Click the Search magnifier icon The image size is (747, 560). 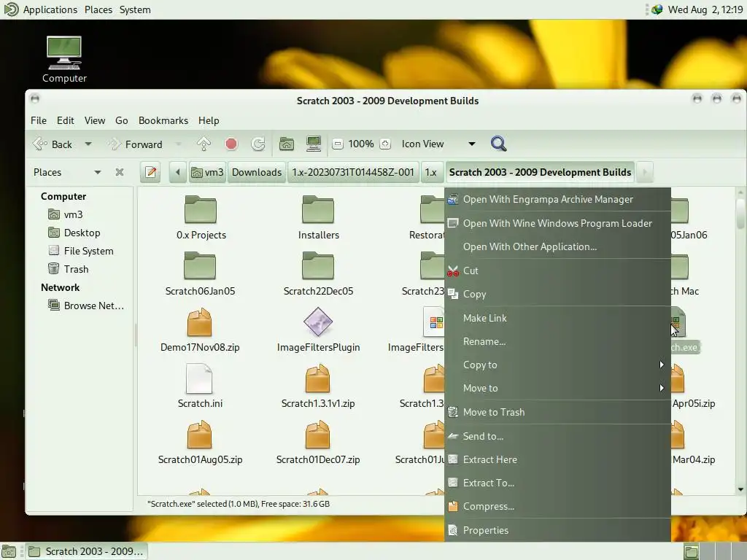tap(498, 144)
